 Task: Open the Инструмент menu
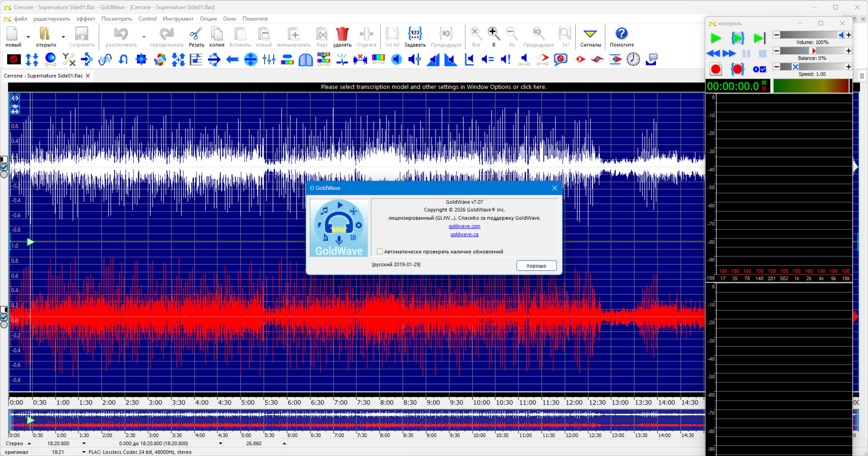click(x=178, y=19)
